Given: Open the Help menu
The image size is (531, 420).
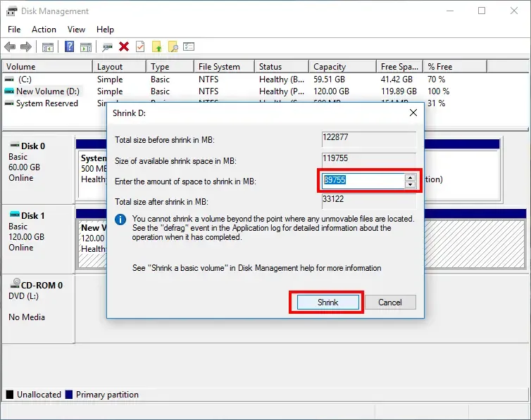Looking at the screenshot, I should [x=105, y=30].
